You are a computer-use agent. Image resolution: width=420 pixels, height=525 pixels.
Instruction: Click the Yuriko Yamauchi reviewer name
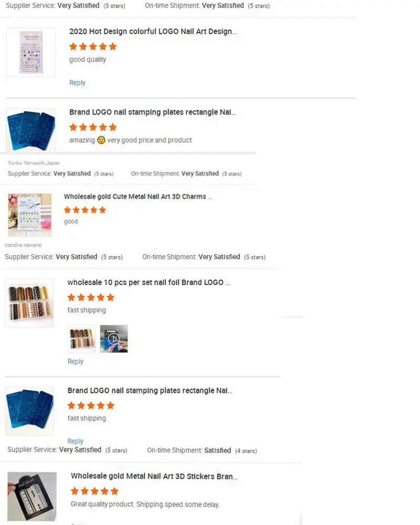pyautogui.click(x=34, y=163)
